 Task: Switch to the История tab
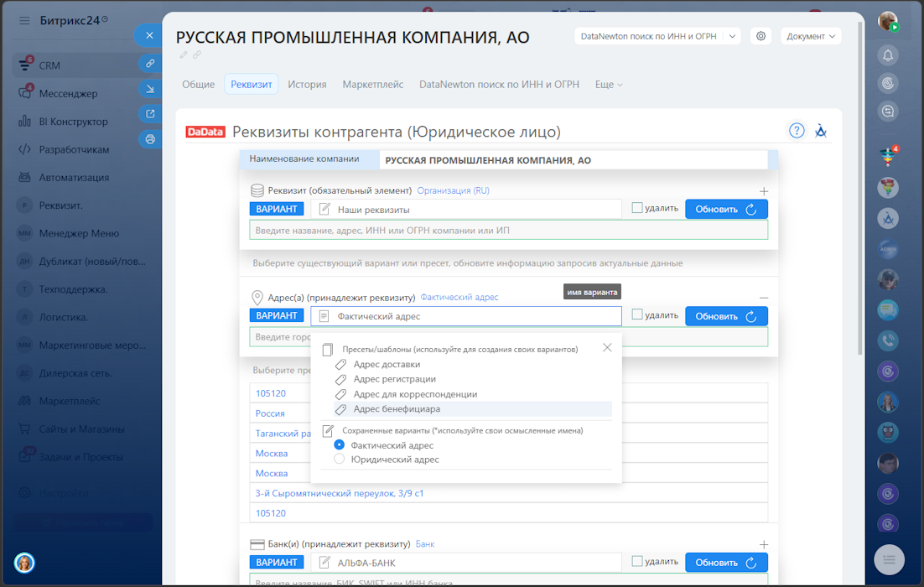point(307,85)
